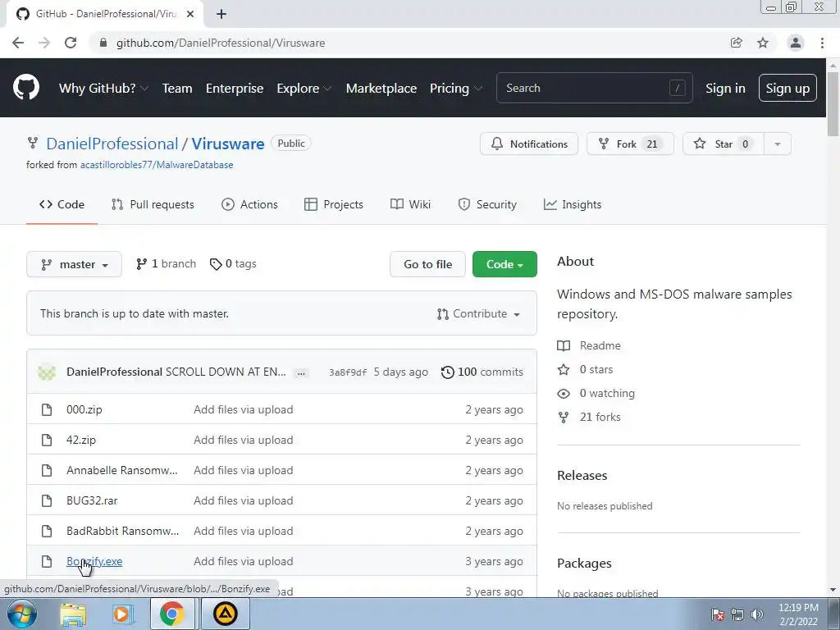Click the GitHub octocat logo
This screenshot has width=840, height=630.
click(25, 88)
